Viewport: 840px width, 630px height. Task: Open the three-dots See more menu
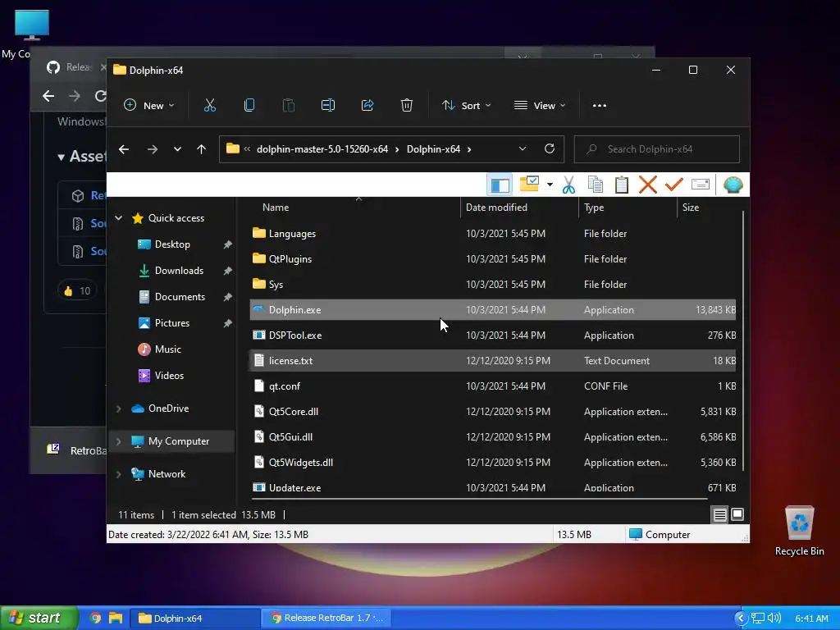(600, 106)
